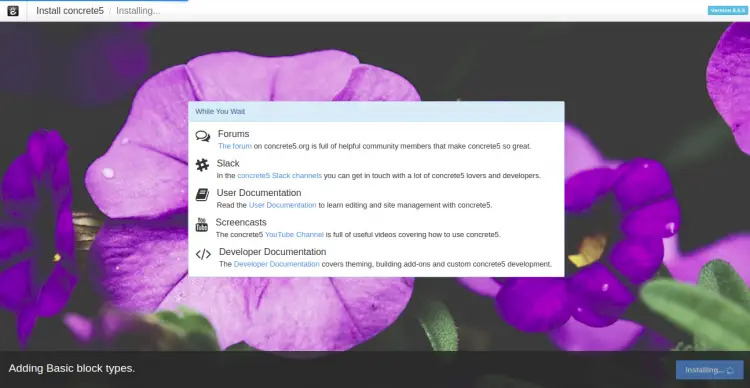750x388 pixels.
Task: Open the concrete5 Slack channels link
Action: [x=280, y=176]
